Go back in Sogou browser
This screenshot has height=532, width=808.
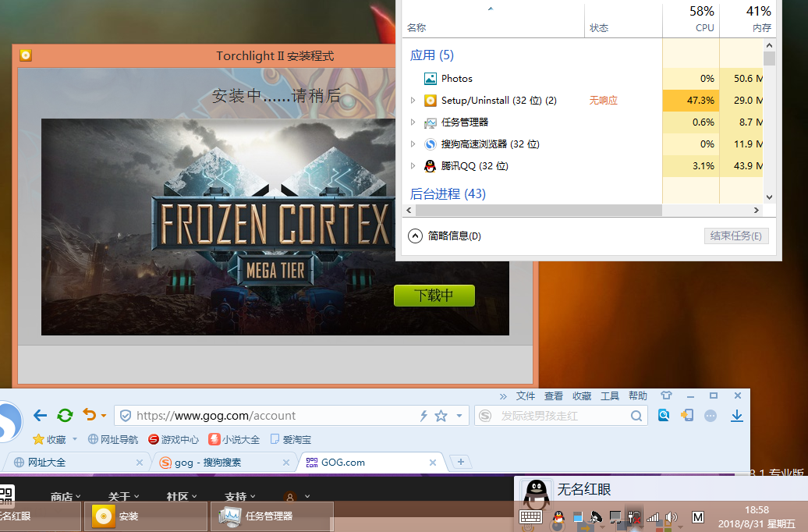coord(40,416)
